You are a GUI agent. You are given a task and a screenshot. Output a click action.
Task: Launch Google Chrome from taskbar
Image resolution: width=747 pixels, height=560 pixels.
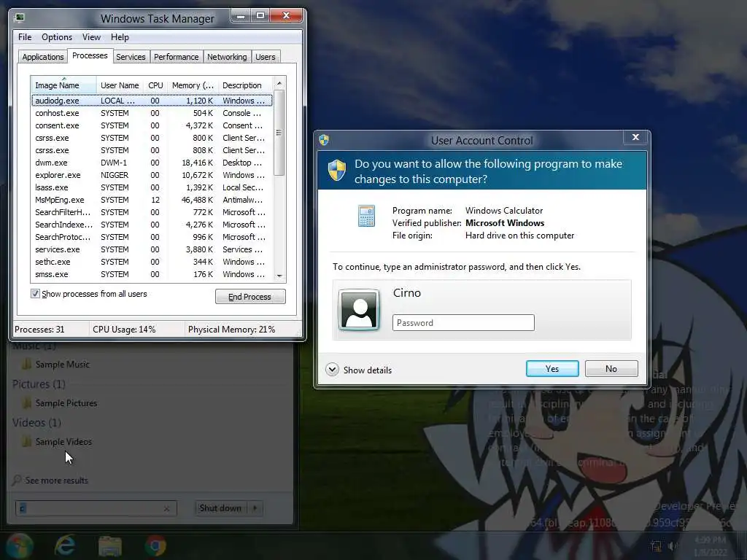tap(155, 546)
